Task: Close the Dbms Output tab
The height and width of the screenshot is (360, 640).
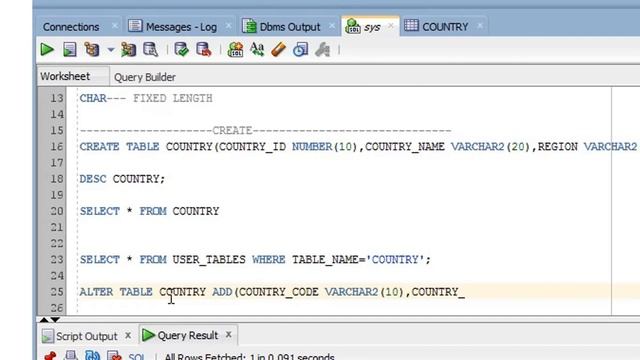Action: pos(332,26)
